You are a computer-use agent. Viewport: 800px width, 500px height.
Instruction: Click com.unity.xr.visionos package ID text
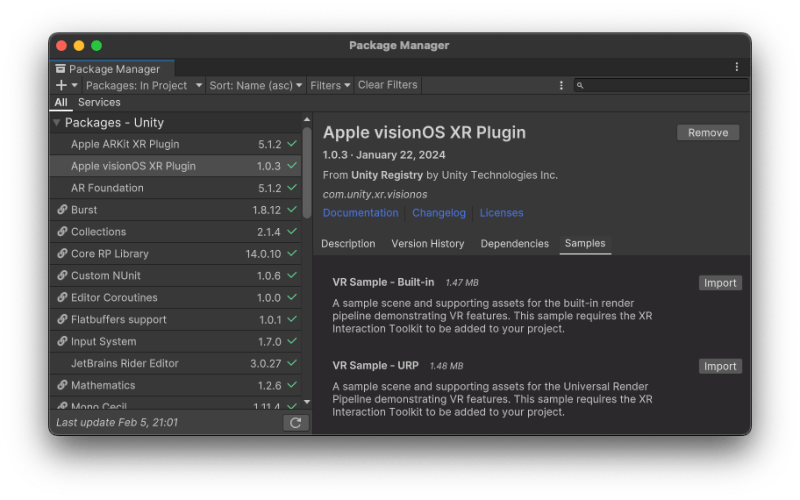tap(375, 194)
